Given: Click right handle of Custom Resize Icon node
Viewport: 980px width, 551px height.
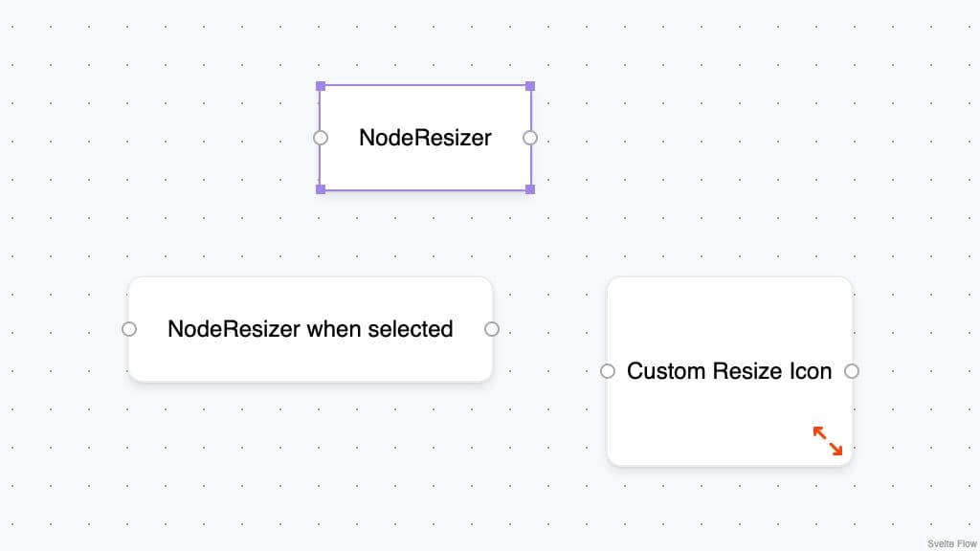Looking at the screenshot, I should coord(852,371).
